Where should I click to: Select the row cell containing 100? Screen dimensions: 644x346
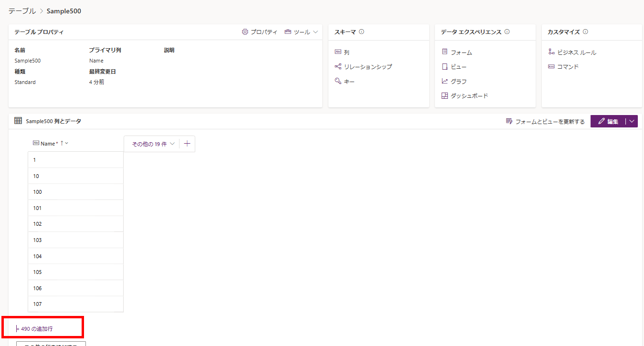point(75,192)
